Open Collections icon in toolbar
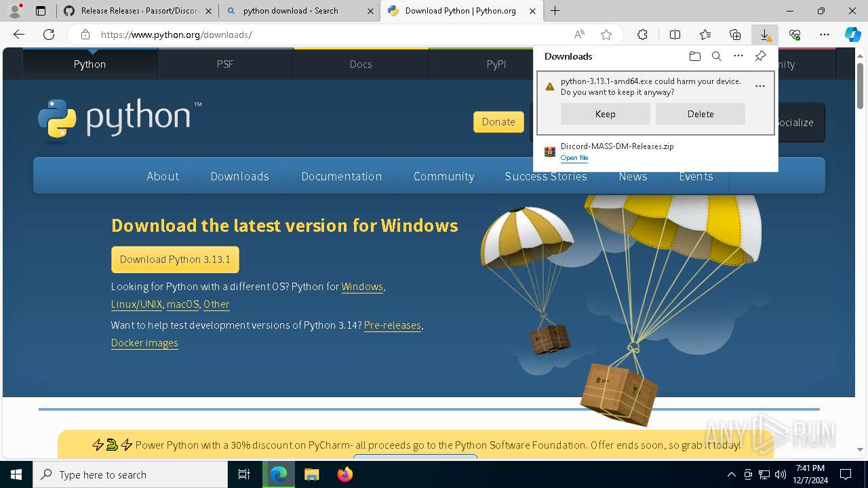Screen dimensions: 868x488 tap(735, 35)
